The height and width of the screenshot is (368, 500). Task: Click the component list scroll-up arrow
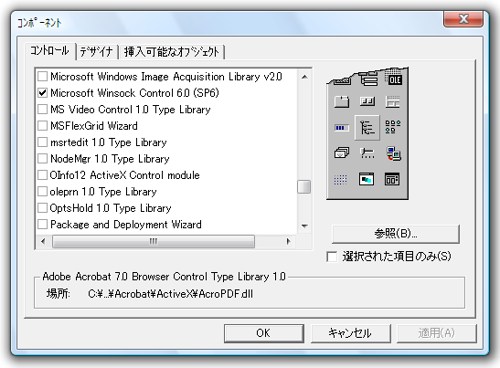(304, 77)
